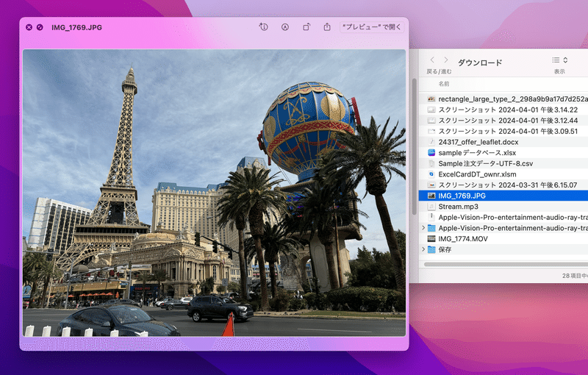The width and height of the screenshot is (588, 375).
Task: Click the Finder horizontal scrollbar
Action: 506,265
